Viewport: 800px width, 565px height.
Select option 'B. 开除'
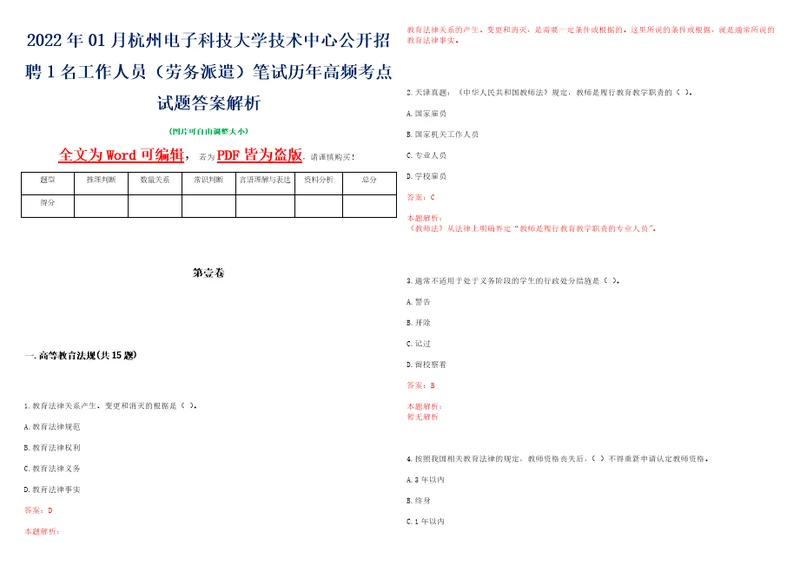tap(418, 323)
